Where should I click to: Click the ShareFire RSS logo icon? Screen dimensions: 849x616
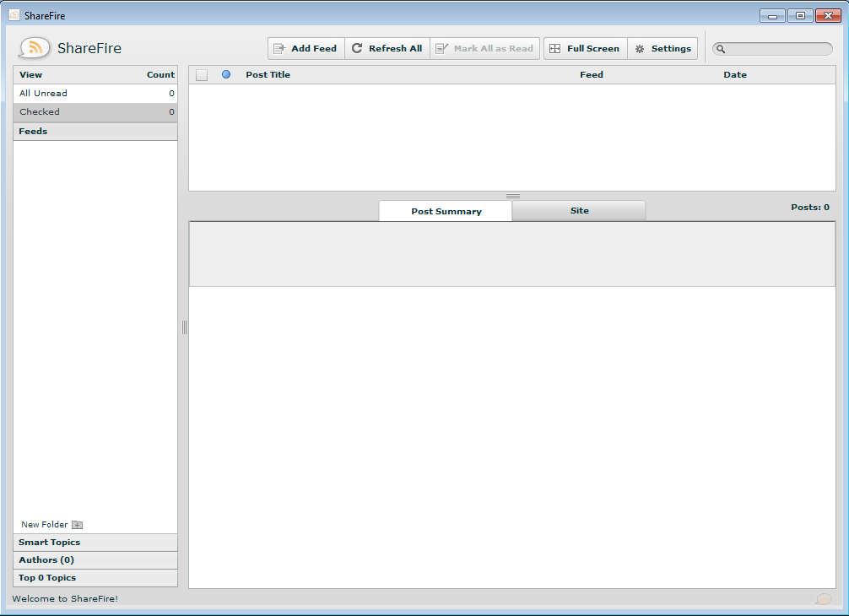(34, 47)
